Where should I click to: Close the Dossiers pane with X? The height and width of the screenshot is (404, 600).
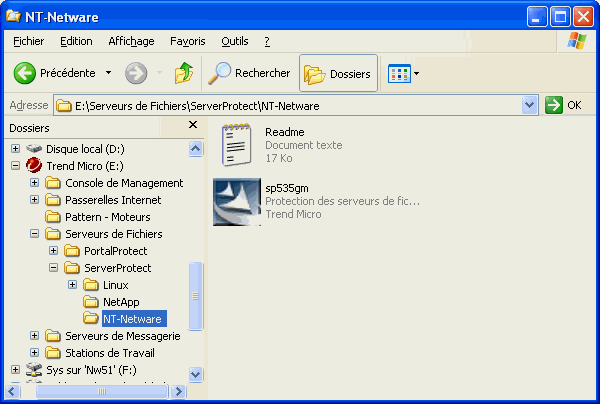(x=193, y=125)
